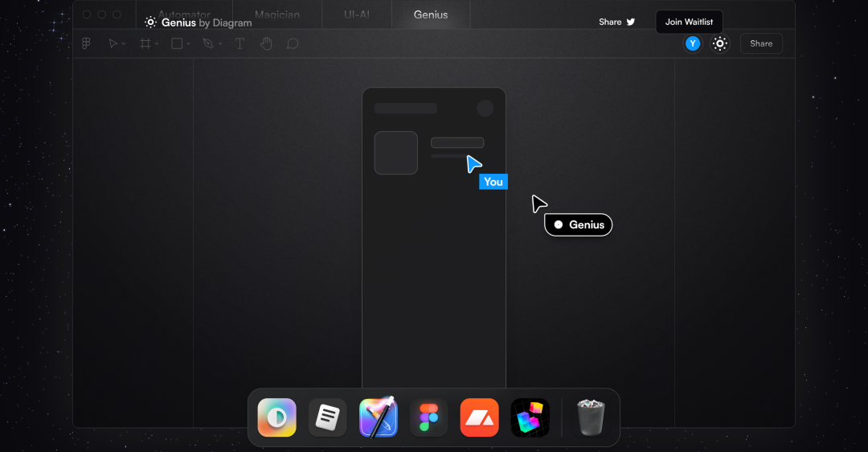
Task: Select the header bar placeholder in the phone frame
Action: coord(406,108)
